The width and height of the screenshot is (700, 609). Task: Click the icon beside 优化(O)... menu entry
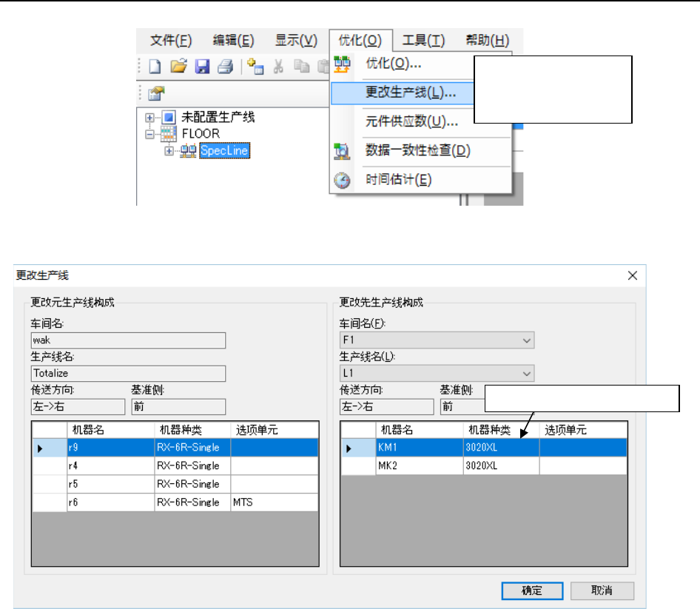(x=343, y=64)
